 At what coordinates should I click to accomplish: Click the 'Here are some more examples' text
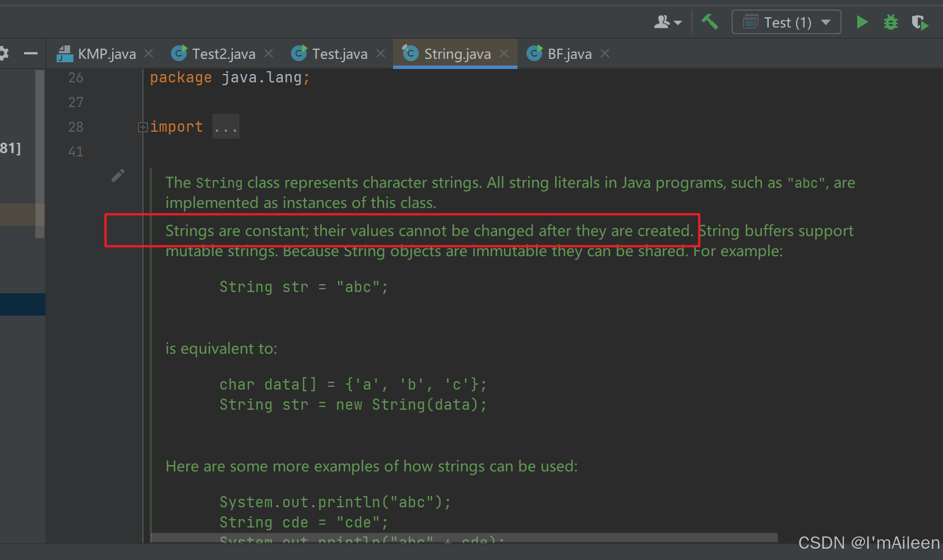pos(372,466)
